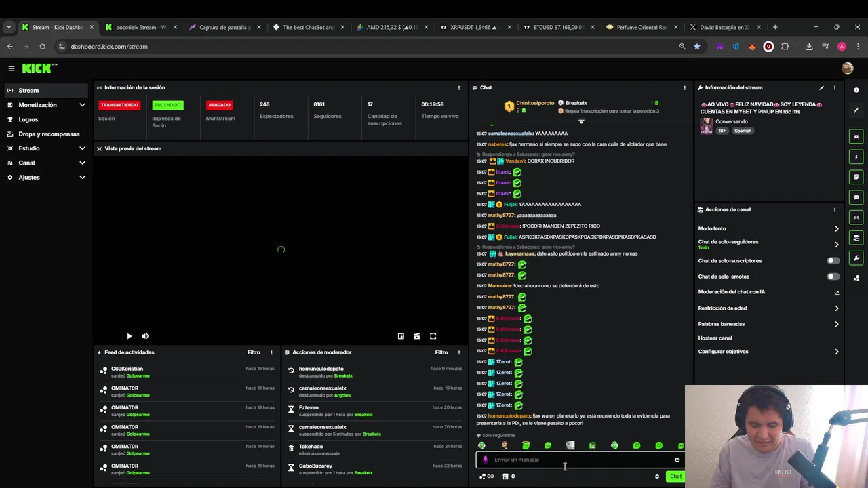Switch to the Perfume Oriental browser tab
Image resolution: width=868 pixels, height=488 pixels.
tap(642, 28)
